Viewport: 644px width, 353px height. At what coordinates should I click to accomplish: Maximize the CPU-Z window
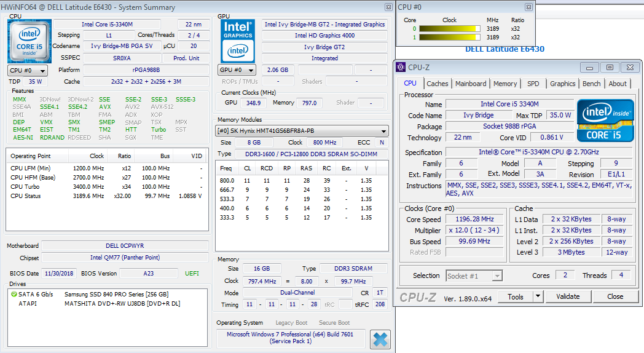pyautogui.click(x=610, y=68)
